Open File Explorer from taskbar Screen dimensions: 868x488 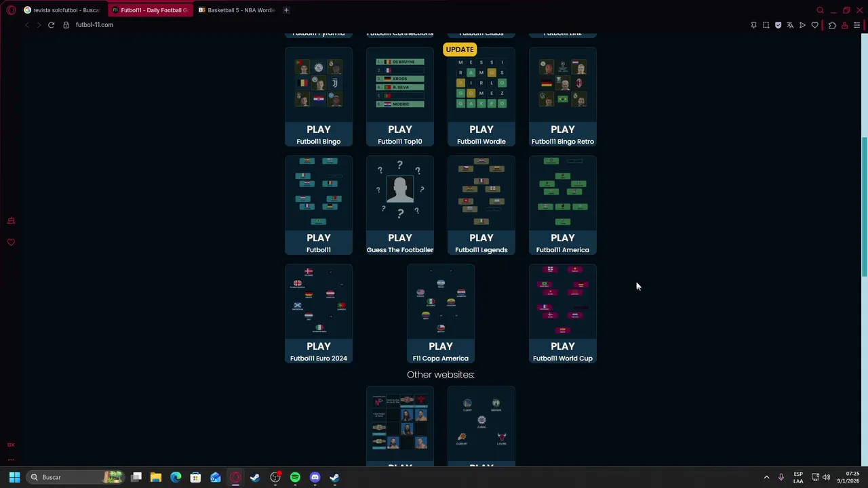pos(156,477)
